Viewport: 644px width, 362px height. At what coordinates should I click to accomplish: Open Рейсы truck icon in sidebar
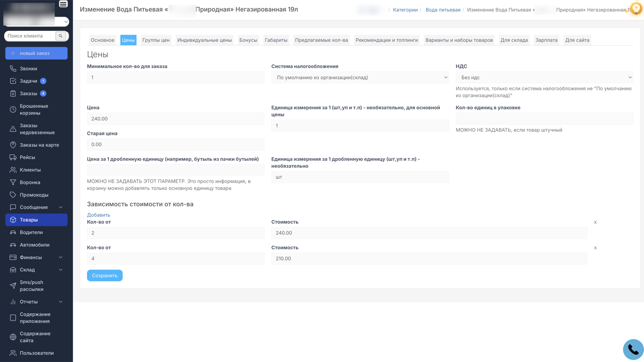[x=13, y=158]
